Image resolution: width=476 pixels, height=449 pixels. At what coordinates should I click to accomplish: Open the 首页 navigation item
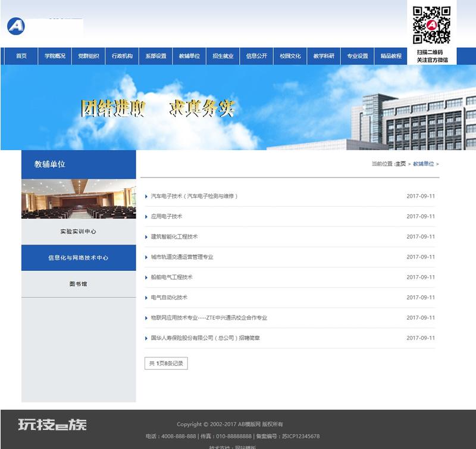[21, 56]
